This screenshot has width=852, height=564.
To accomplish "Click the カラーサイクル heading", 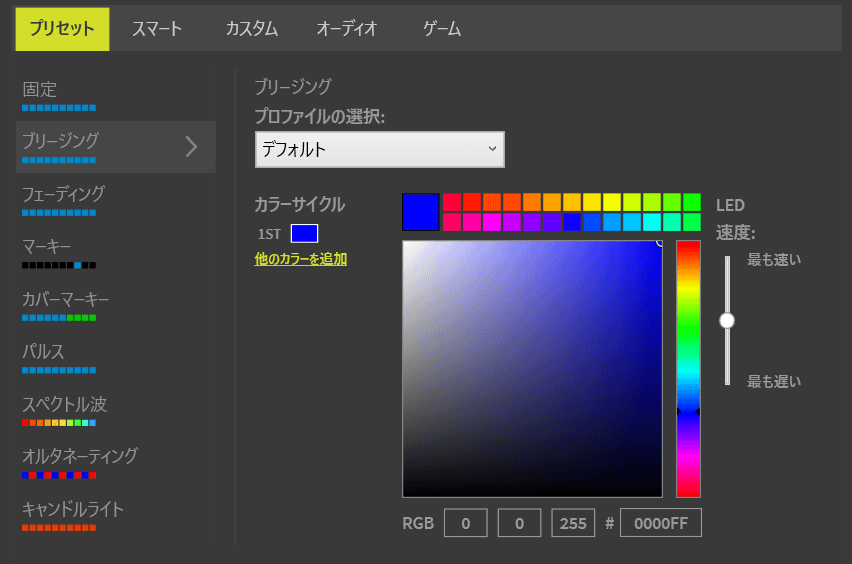I will click(x=300, y=204).
